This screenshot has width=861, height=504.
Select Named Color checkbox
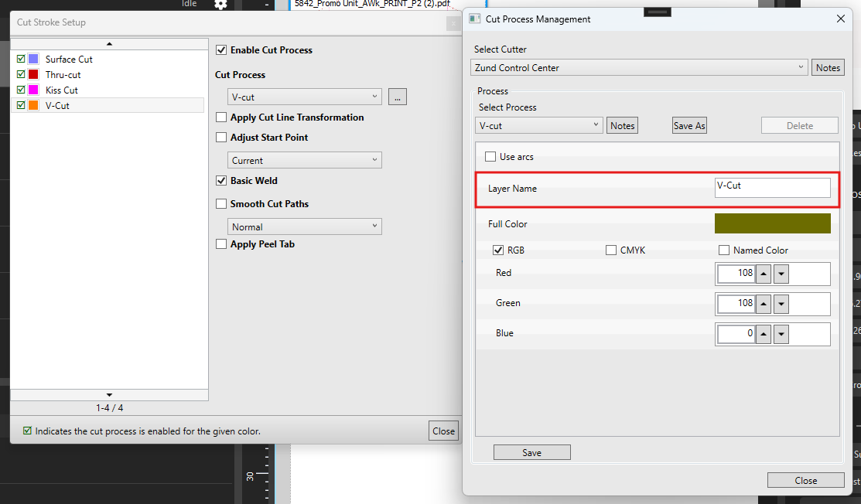(x=724, y=250)
